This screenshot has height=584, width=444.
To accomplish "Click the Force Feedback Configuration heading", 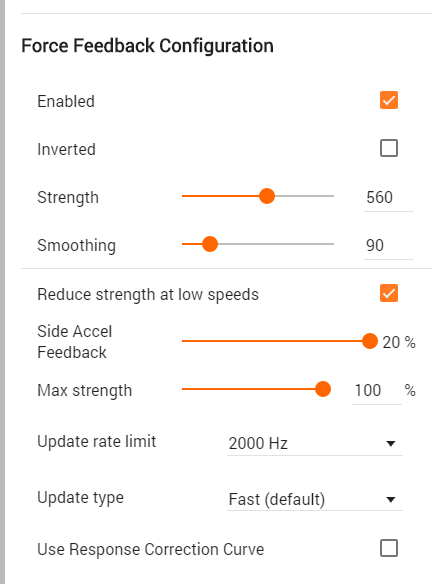I will pyautogui.click(x=148, y=46).
